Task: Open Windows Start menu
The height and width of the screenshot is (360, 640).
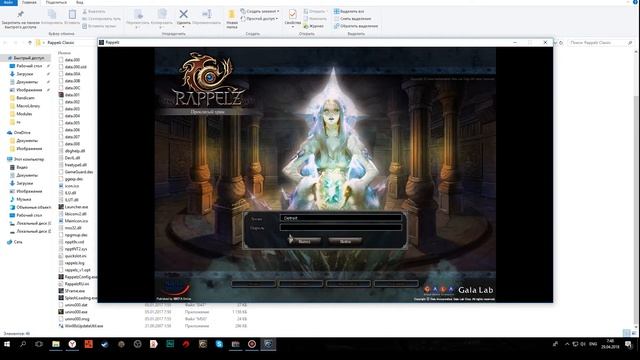Action: 7,344
